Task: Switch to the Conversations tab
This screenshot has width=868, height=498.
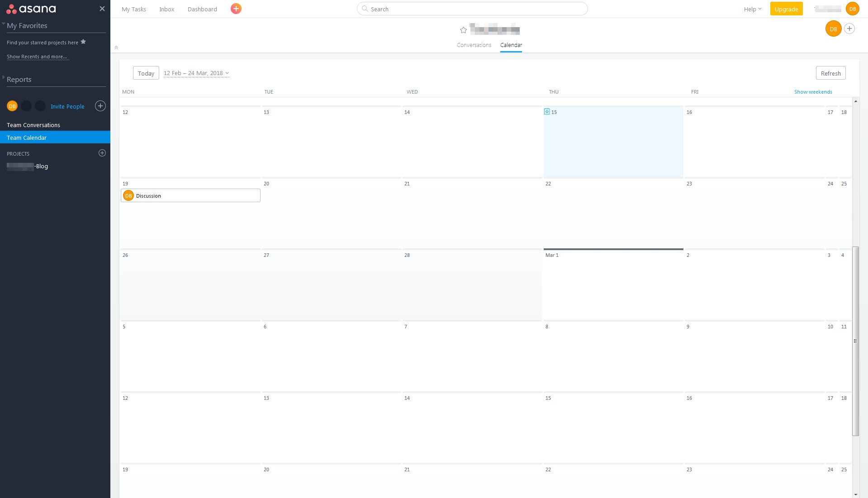Action: [x=474, y=45]
